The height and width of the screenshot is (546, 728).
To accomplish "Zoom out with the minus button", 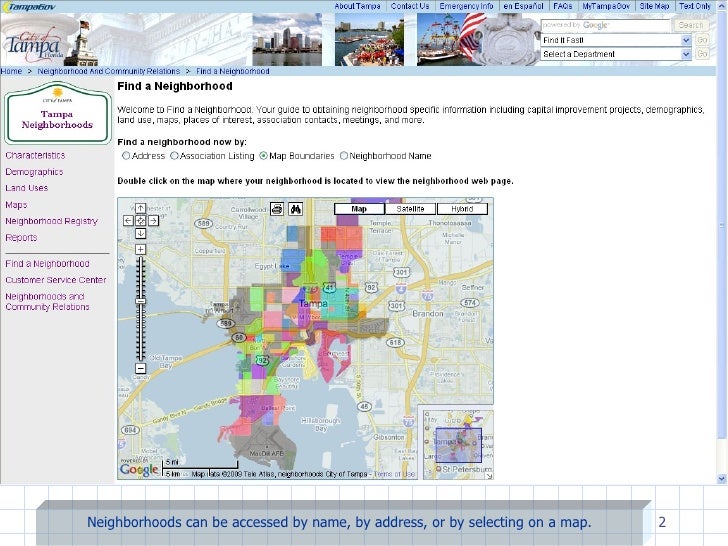I will (140, 369).
